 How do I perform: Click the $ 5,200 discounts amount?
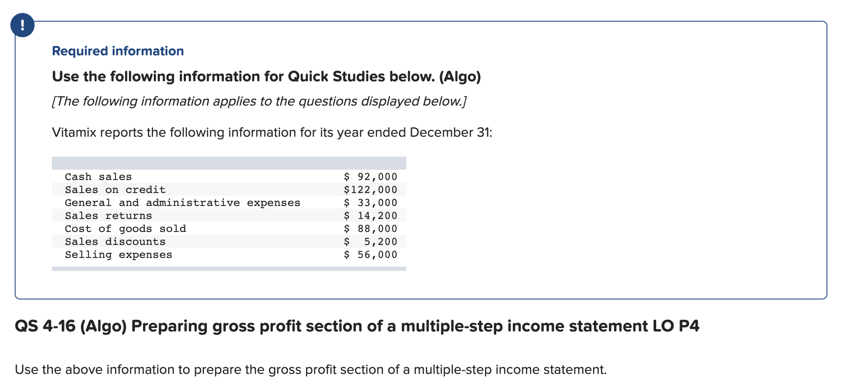tap(370, 241)
